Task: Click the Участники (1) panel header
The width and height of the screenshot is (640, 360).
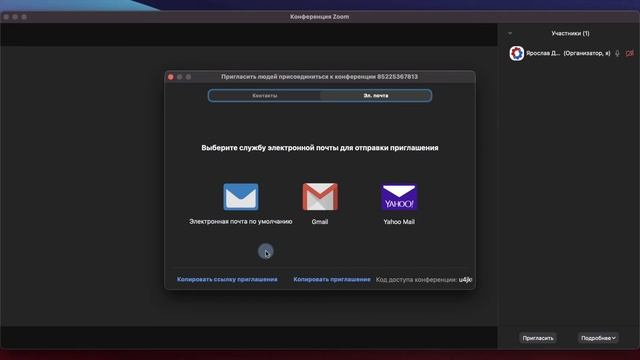Action: point(570,33)
